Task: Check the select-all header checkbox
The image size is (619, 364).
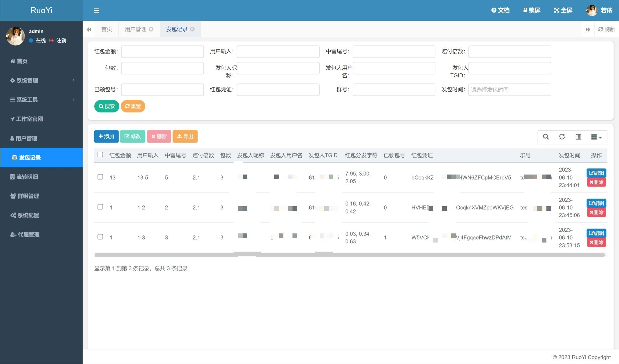Action: coord(100,155)
